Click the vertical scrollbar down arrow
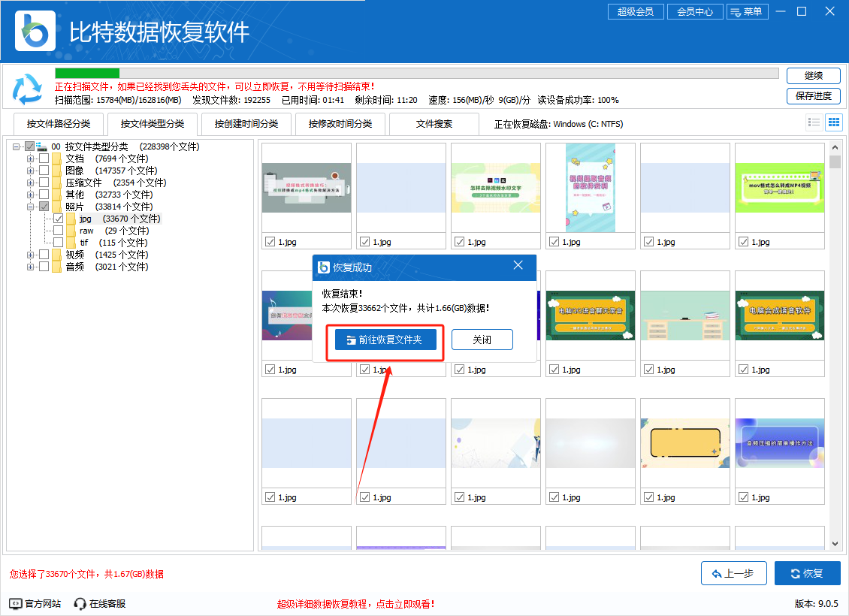The height and width of the screenshot is (616, 849). pos(835,543)
